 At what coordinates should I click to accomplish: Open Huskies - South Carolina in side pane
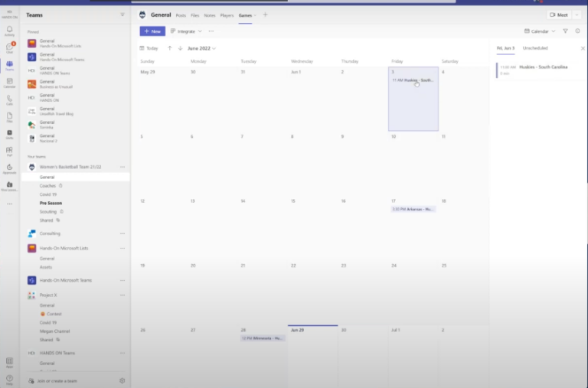540,70
